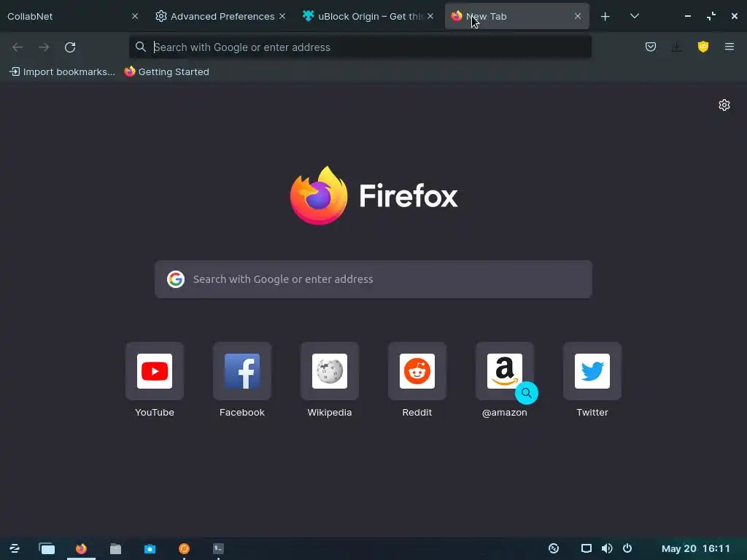Viewport: 747px width, 560px height.
Task: Open the Software store from taskbar
Action: (x=150, y=548)
